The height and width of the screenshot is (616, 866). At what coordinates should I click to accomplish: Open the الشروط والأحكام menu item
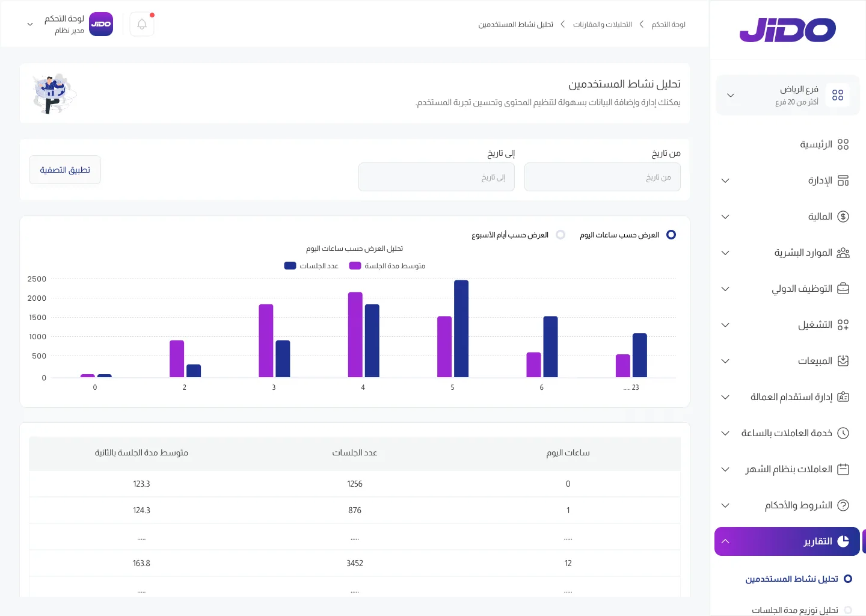coord(788,505)
